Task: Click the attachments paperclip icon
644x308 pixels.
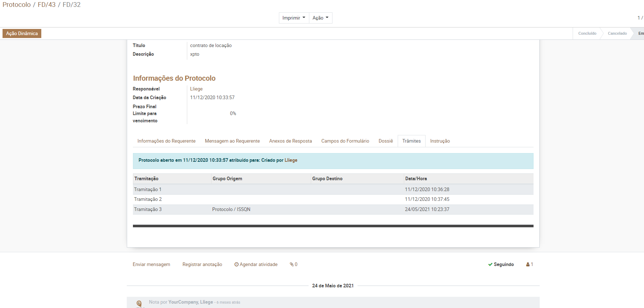Action: coord(292,265)
